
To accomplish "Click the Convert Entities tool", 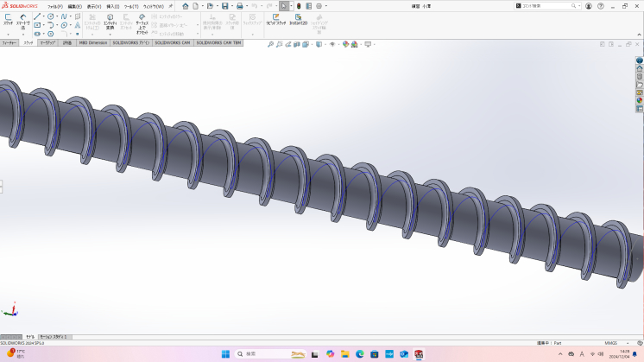I will (110, 22).
